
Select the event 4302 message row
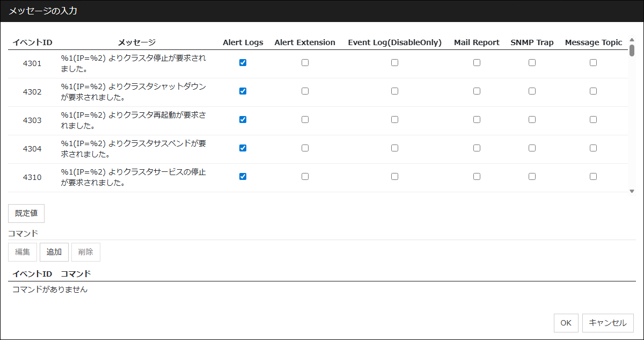tap(133, 92)
